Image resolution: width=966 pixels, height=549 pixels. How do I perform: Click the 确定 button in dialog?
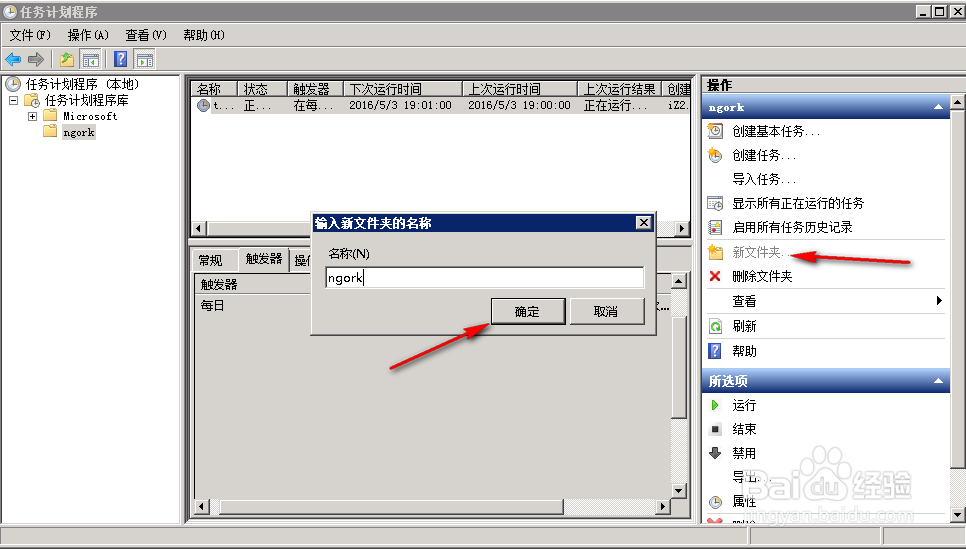528,311
